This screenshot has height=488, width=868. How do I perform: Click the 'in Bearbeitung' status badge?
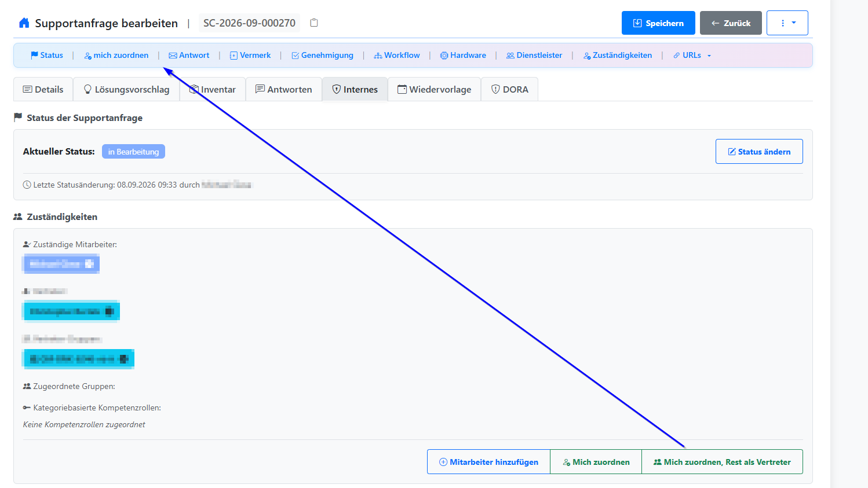coord(133,152)
